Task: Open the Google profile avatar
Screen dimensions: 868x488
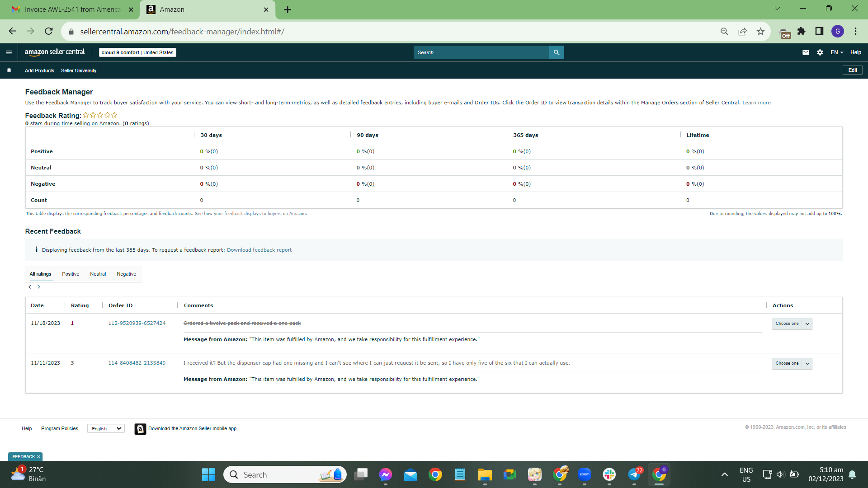Action: click(838, 31)
